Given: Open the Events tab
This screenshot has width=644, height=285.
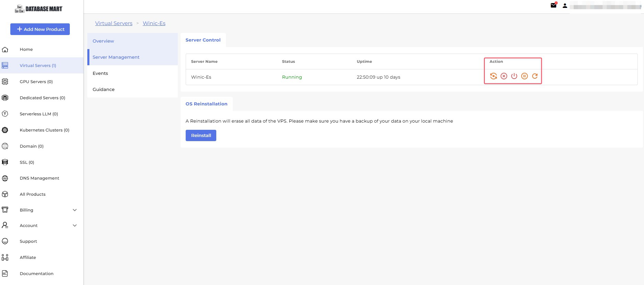Looking at the screenshot, I should point(132,73).
